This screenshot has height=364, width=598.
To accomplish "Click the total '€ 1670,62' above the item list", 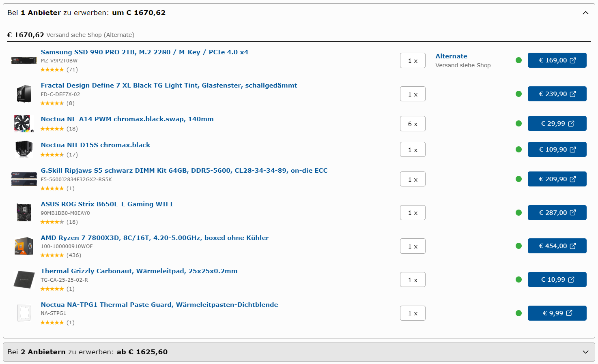I will [x=26, y=35].
